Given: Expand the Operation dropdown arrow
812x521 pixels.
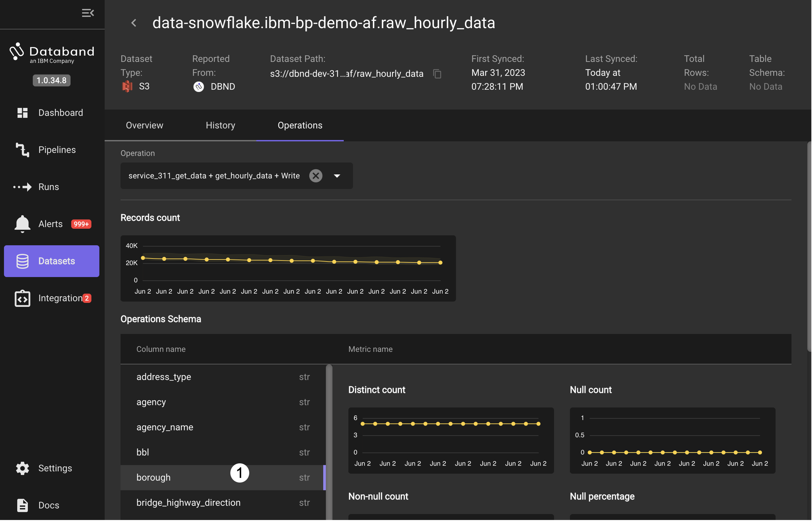Looking at the screenshot, I should coord(337,176).
